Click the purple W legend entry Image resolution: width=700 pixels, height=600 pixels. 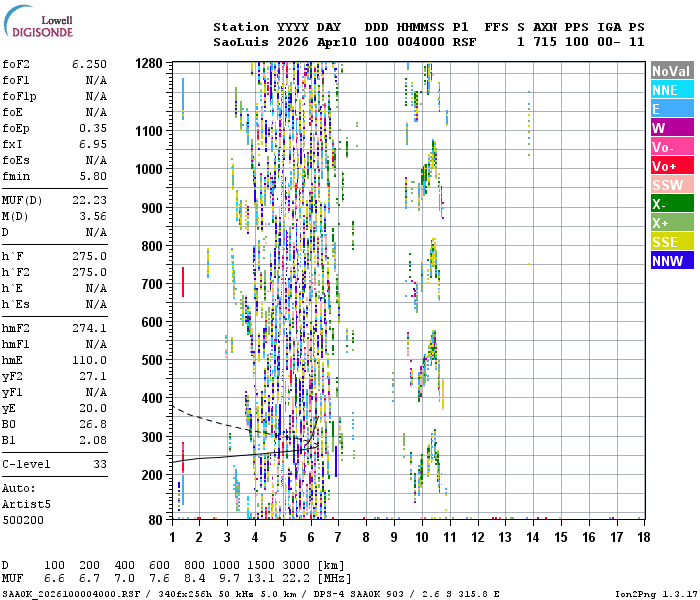coord(671,128)
